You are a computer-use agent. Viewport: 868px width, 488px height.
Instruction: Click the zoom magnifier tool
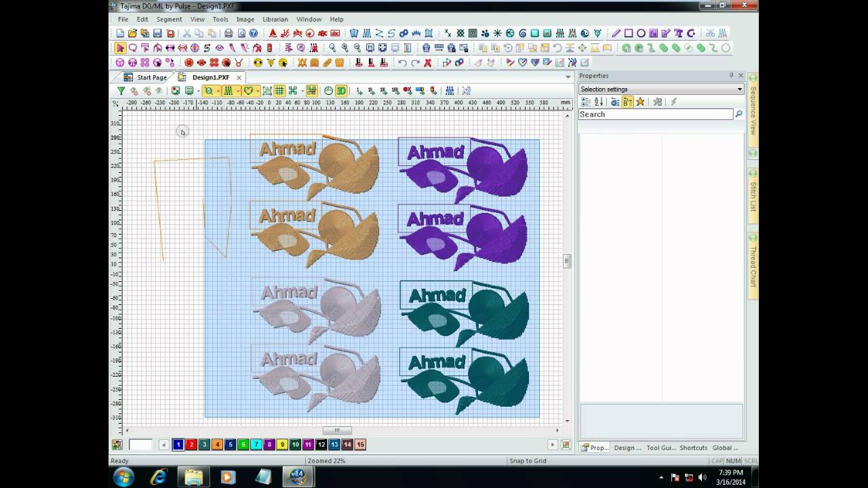(332, 48)
